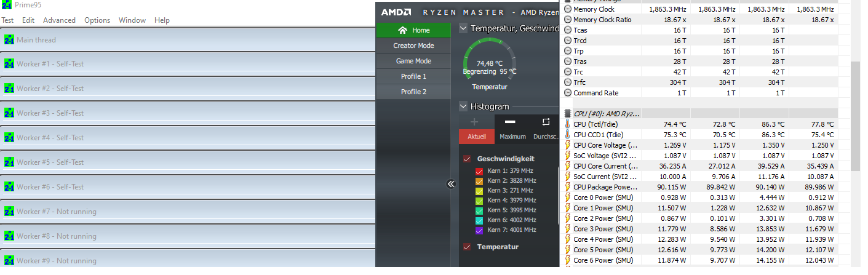This screenshot has width=868, height=275.
Task: Toggle the Kern 1 checkbox
Action: pos(479,171)
